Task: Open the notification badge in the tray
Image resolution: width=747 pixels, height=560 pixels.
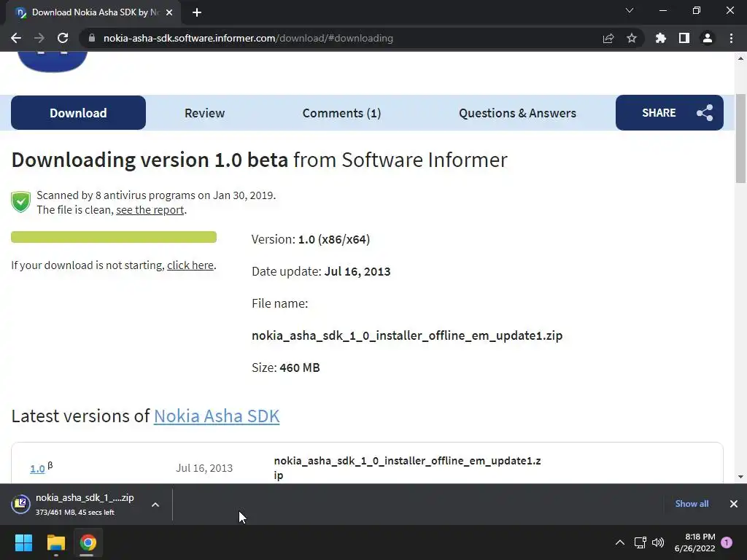Action: click(x=727, y=542)
